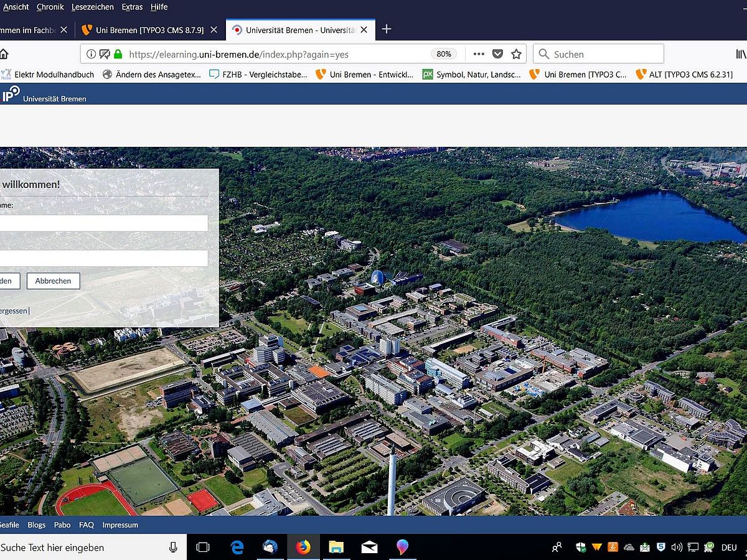Open the Lesezeichen menu
The image size is (747, 560).
(93, 7)
